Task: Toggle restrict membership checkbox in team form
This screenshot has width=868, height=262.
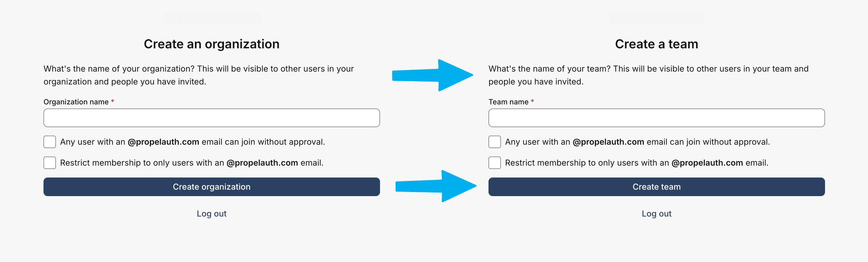Action: coord(494,163)
